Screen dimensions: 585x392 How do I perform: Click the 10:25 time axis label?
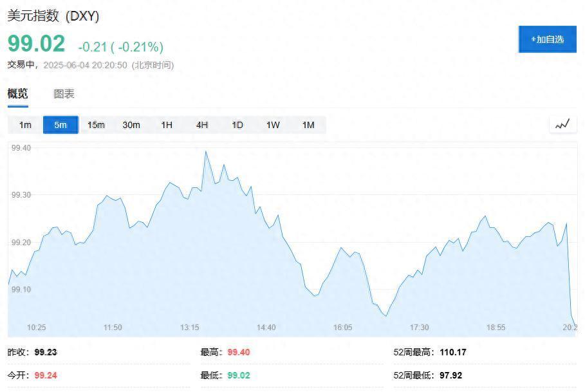(x=36, y=328)
